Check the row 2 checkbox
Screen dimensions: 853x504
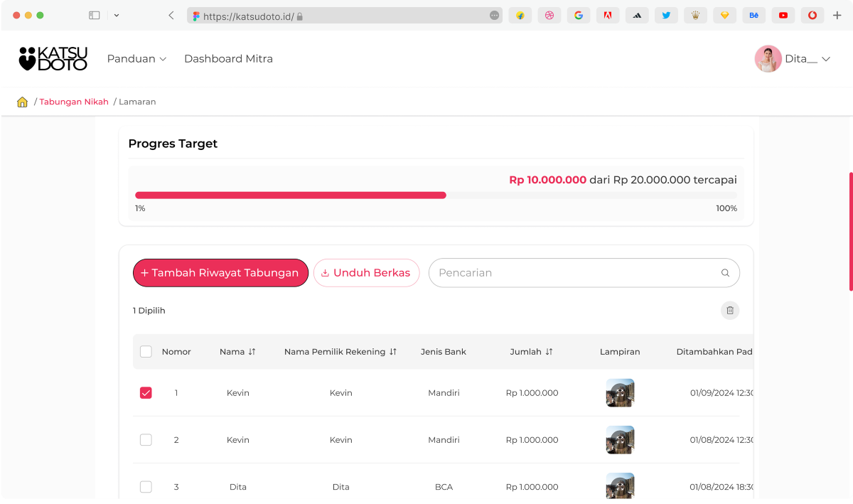point(146,440)
